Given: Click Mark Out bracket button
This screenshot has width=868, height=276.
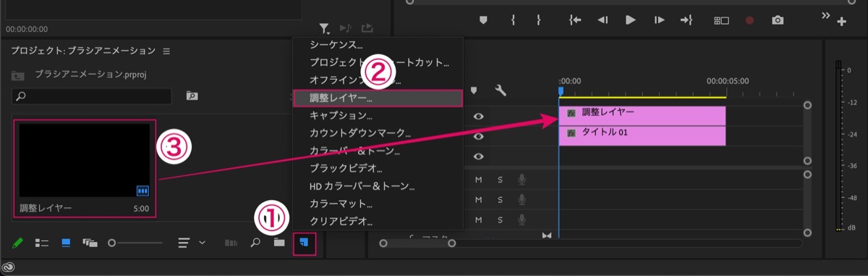Looking at the screenshot, I should pos(538,20).
